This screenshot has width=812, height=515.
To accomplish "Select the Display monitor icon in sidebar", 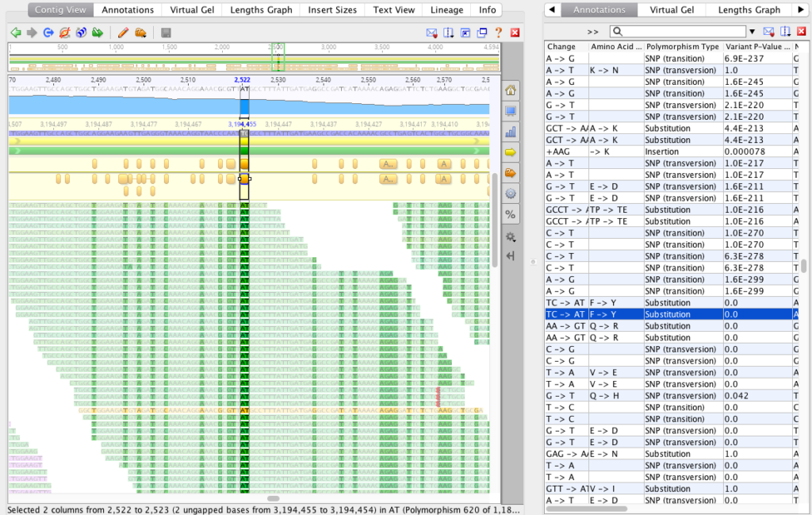I will tap(511, 111).
